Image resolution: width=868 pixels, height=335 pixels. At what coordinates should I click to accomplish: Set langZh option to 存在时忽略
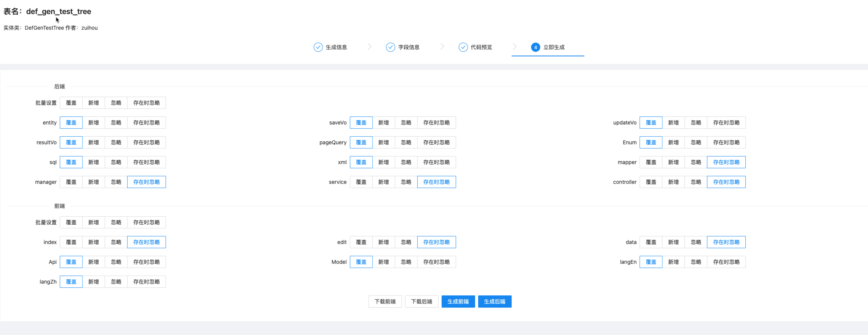146,282
